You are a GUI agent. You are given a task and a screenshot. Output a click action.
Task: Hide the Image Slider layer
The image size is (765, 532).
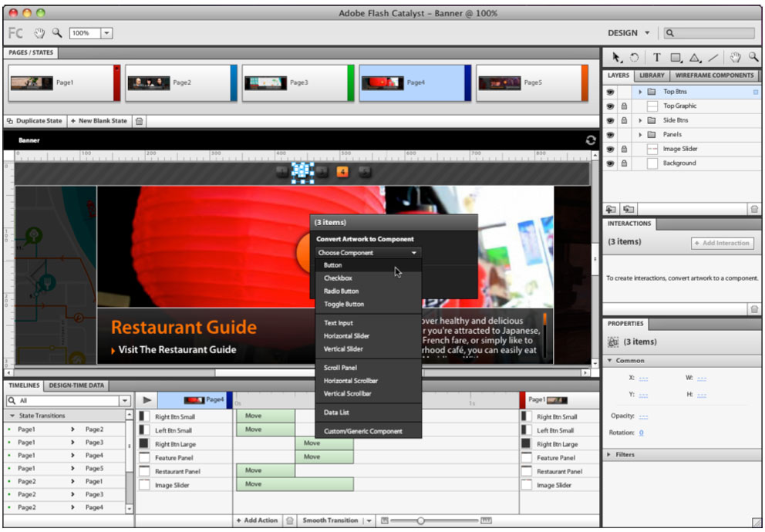610,149
